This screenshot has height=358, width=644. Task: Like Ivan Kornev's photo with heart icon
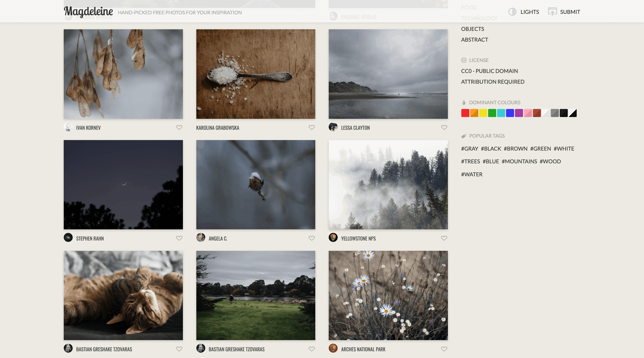179,127
